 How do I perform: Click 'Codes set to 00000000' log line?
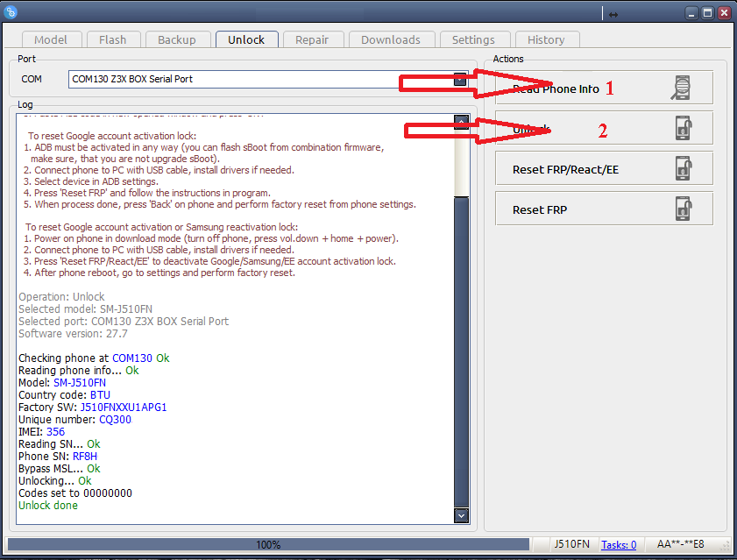click(75, 493)
